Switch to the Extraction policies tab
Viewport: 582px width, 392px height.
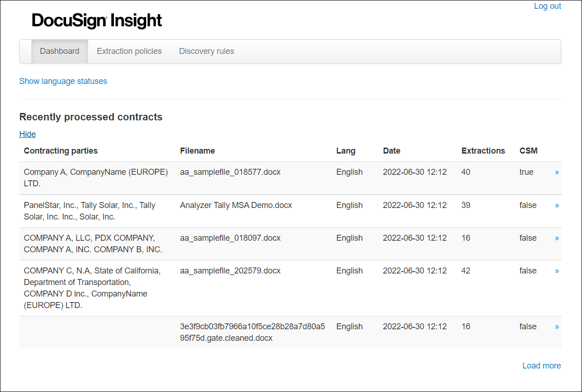click(129, 51)
